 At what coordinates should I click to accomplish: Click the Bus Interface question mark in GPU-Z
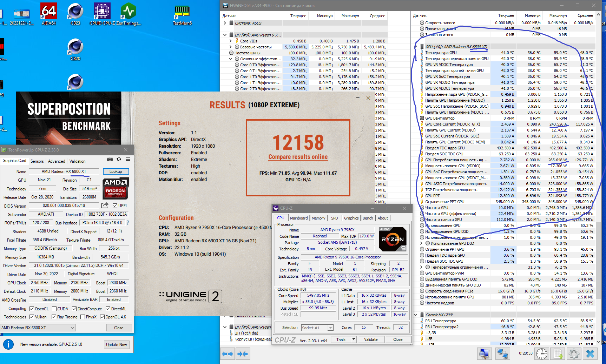(x=128, y=223)
